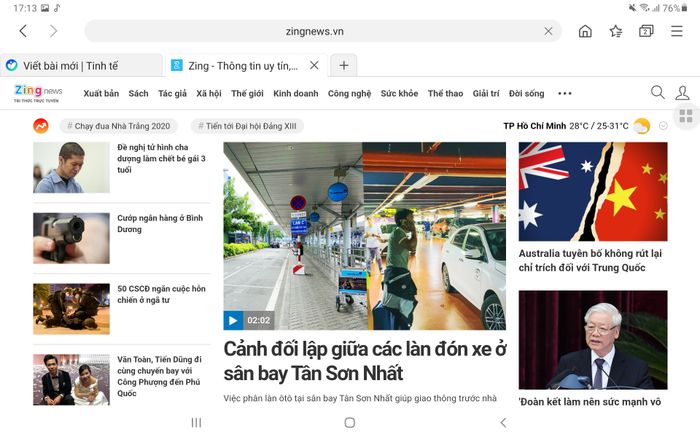Open the riot police thumbnail
The image size is (700, 438).
click(71, 309)
